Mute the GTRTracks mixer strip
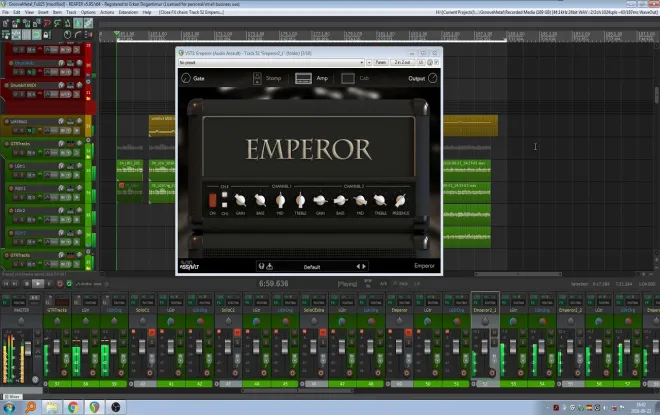 pyautogui.click(x=66, y=333)
